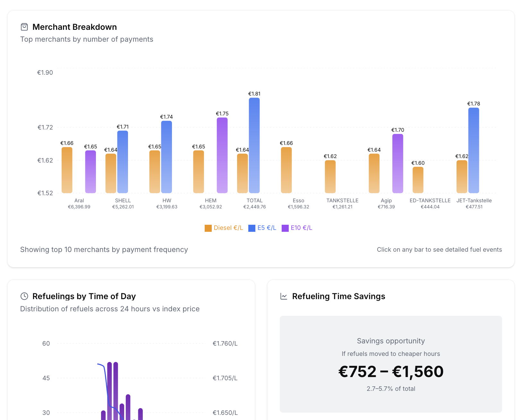
Task: Click the HW merchant axis label
Action: point(167,201)
